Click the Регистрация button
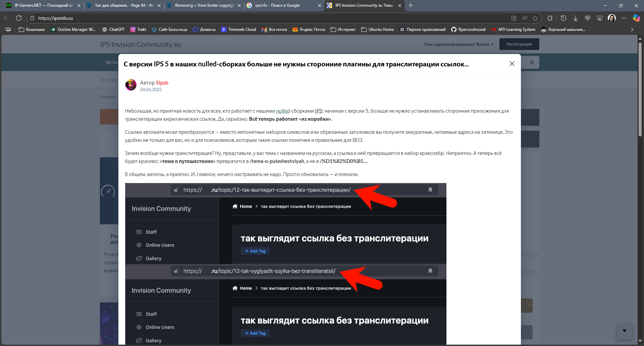644x346 pixels. point(519,44)
